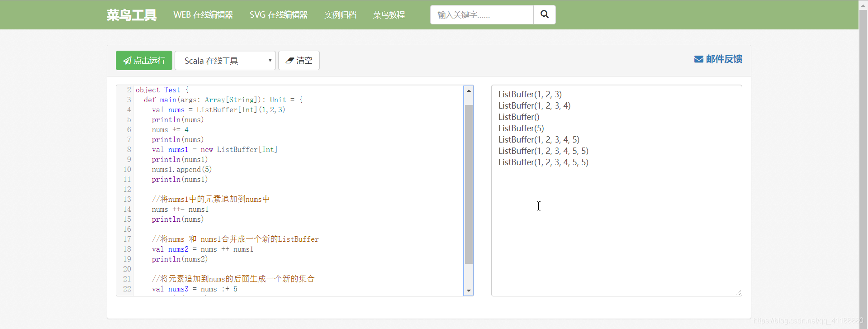The image size is (868, 329).
Task: Click the comment "//将元素追加到nums的后面生成一个新的集合"
Action: [233, 279]
